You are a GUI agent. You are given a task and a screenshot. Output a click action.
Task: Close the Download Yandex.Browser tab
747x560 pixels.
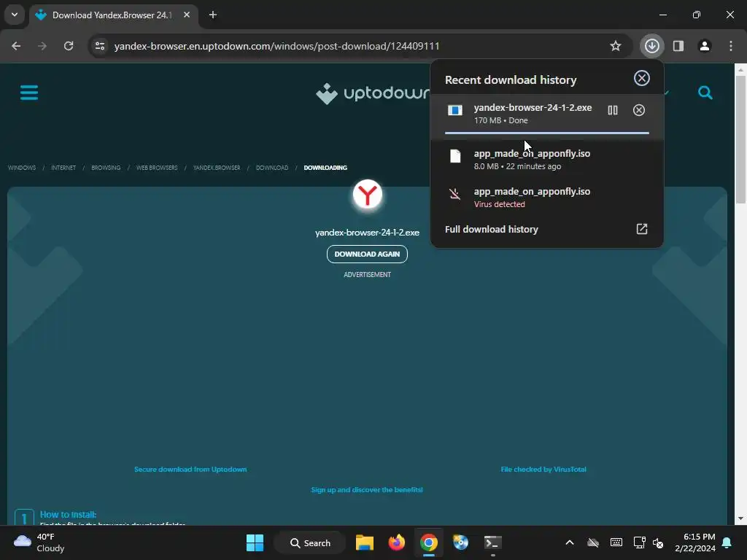click(187, 15)
